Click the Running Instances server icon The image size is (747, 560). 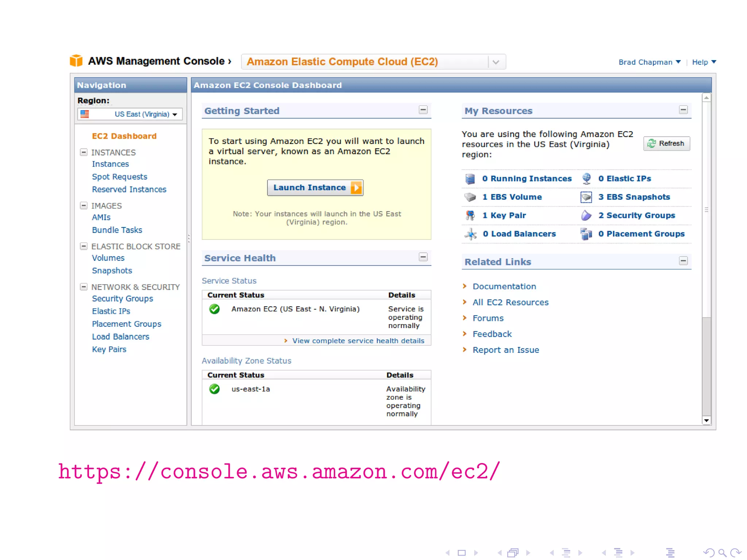(x=470, y=179)
